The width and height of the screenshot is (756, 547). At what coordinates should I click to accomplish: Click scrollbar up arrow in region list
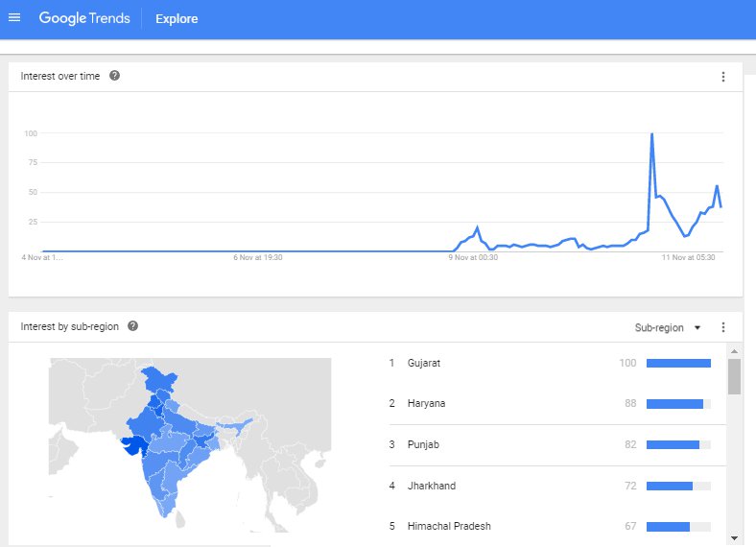(x=734, y=351)
